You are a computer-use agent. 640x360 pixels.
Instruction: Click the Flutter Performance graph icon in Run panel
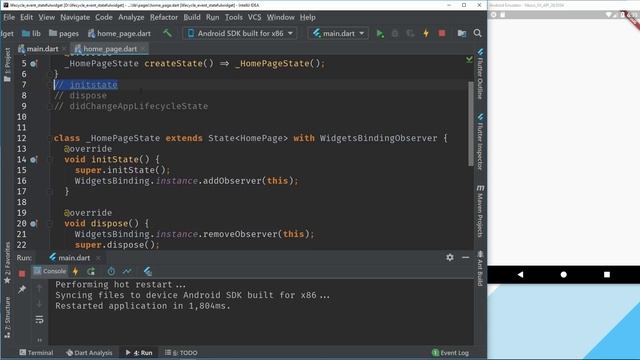[x=127, y=271]
